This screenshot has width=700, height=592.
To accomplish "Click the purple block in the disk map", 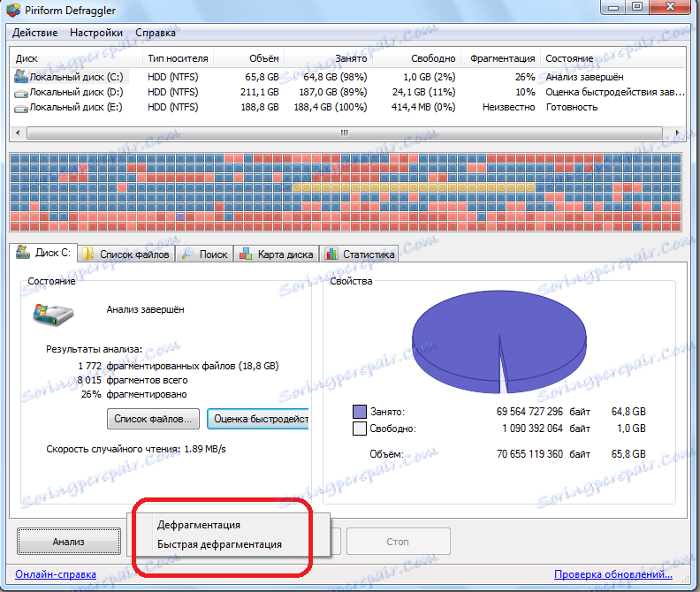I will (x=180, y=216).
